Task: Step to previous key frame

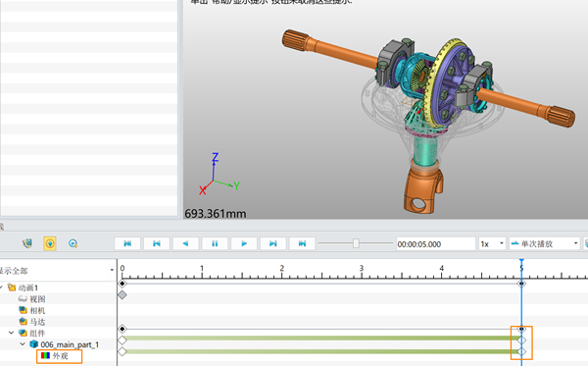Action: click(157, 243)
